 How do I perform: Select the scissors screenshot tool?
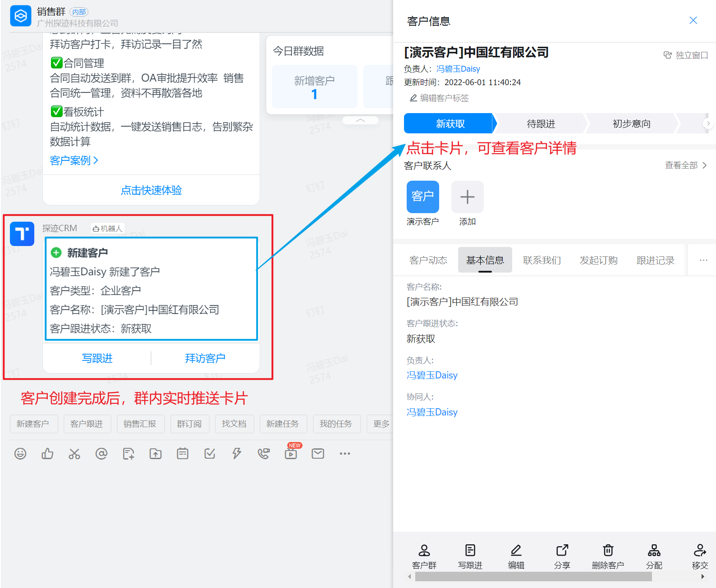coord(74,454)
